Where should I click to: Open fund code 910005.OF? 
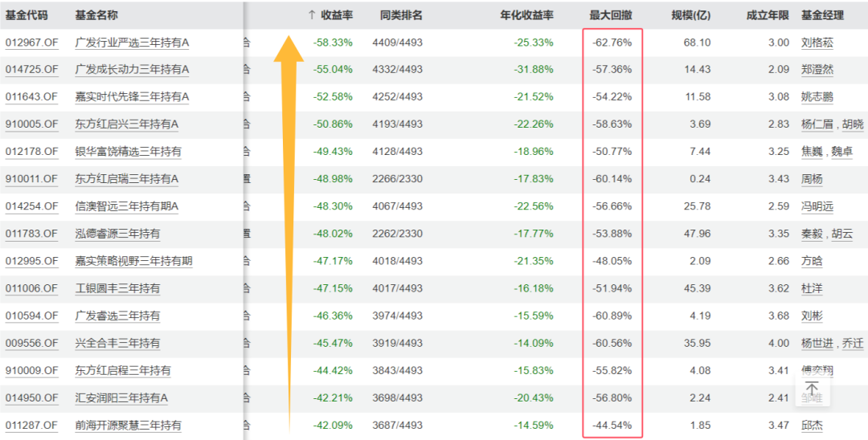(31, 124)
